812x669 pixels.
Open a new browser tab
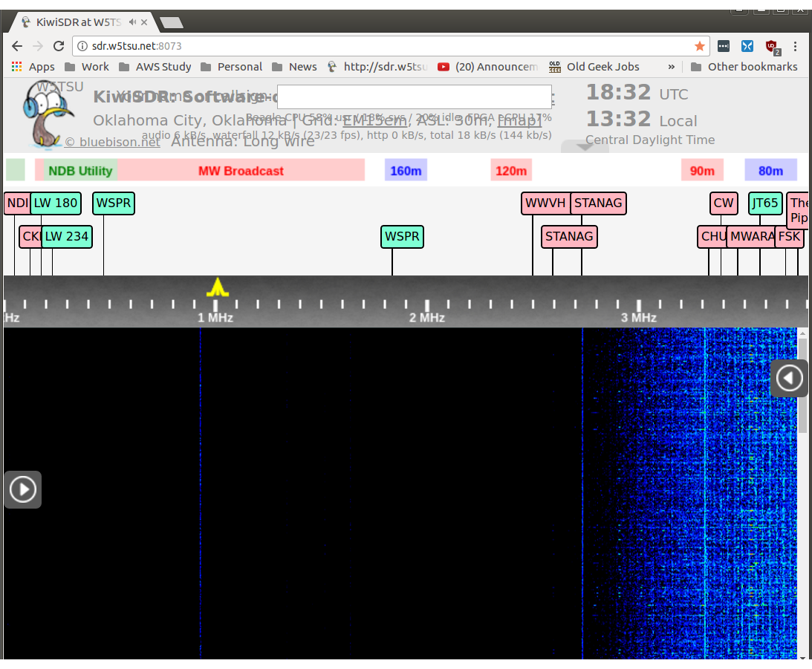[172, 22]
